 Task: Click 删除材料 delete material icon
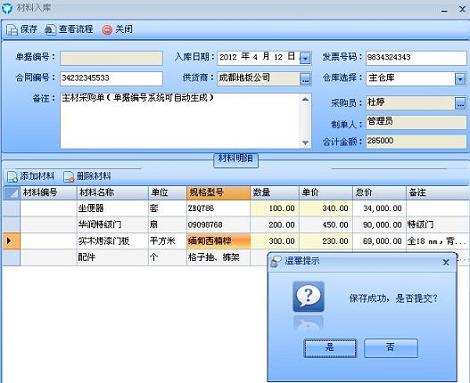point(69,176)
